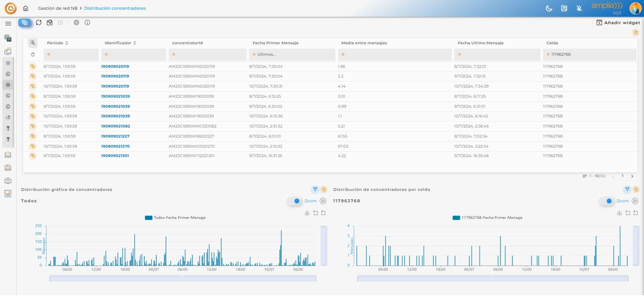Open operator selector in concentratorId filter cell

point(173,54)
